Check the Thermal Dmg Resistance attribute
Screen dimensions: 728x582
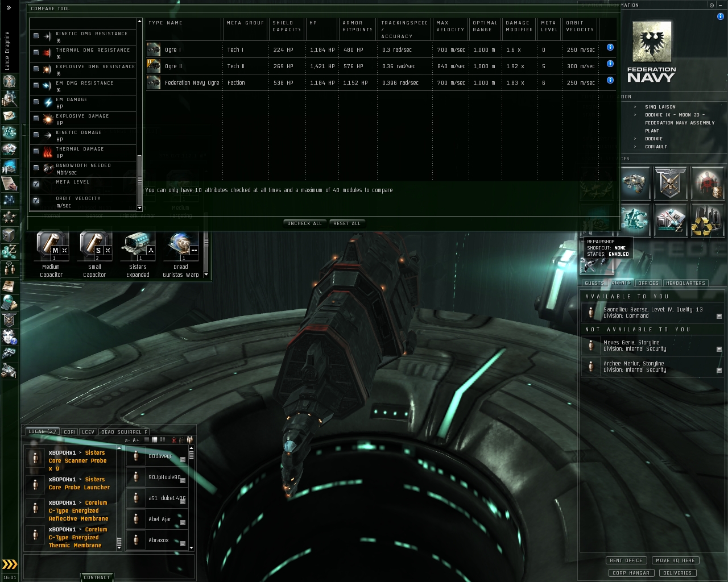click(36, 52)
